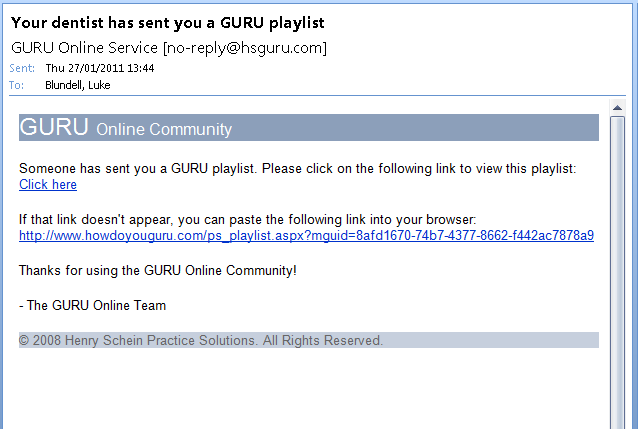638x429 pixels.
Task: Click the Henry Schein copyright footer bar
Action: pyautogui.click(x=309, y=340)
